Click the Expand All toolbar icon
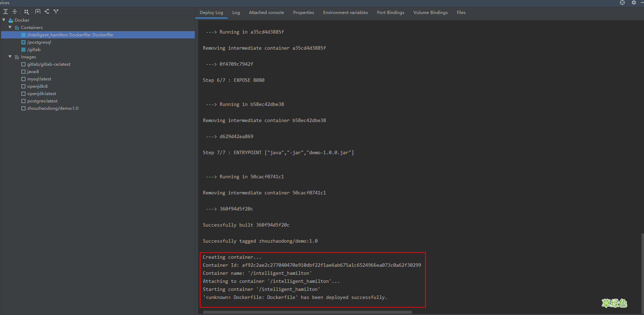 6,12
